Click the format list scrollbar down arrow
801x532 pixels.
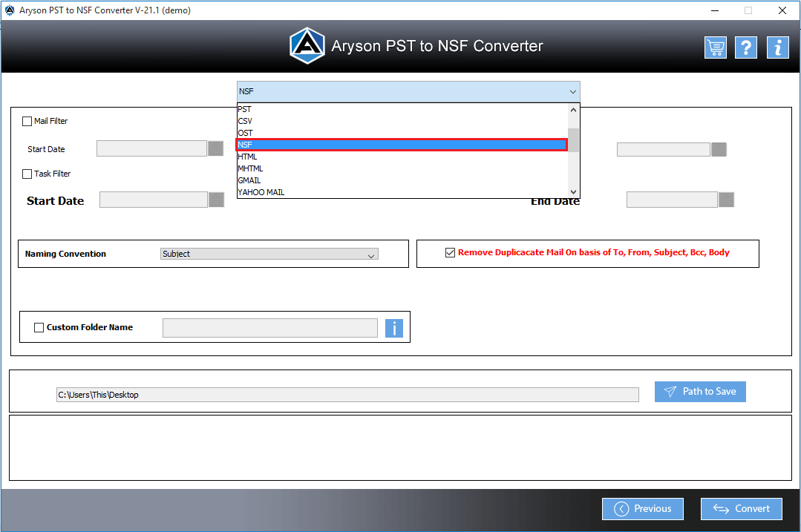573,192
